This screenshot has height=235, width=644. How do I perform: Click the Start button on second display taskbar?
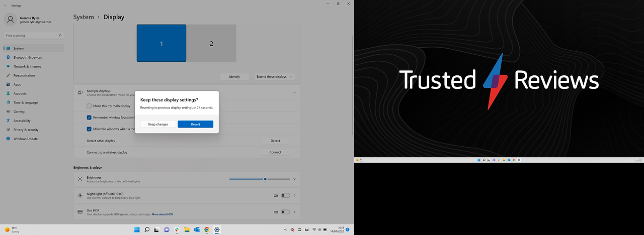478,160
